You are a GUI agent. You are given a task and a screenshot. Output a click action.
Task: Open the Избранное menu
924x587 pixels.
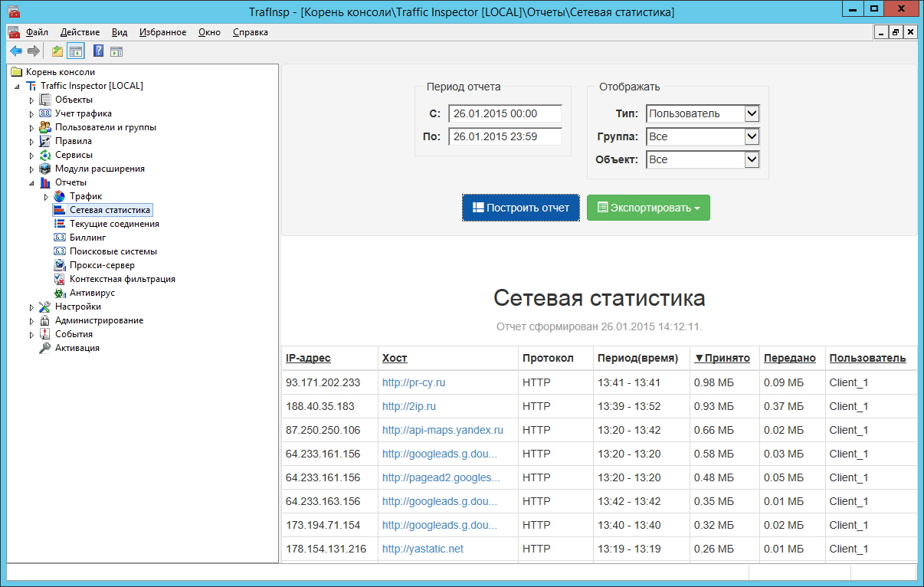click(162, 32)
